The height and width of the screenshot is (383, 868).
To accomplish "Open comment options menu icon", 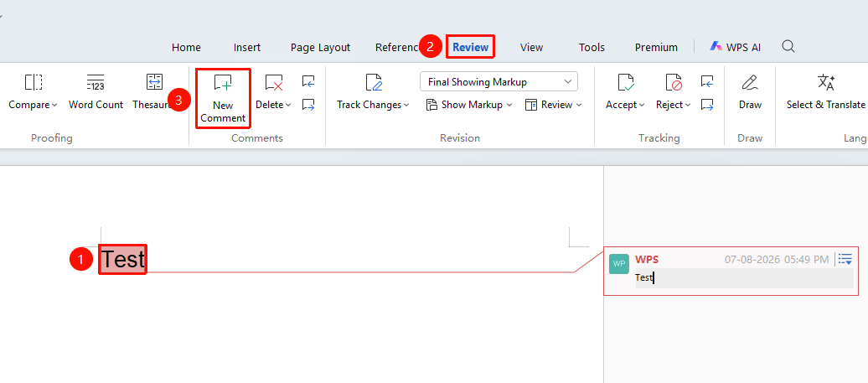I will [x=845, y=259].
